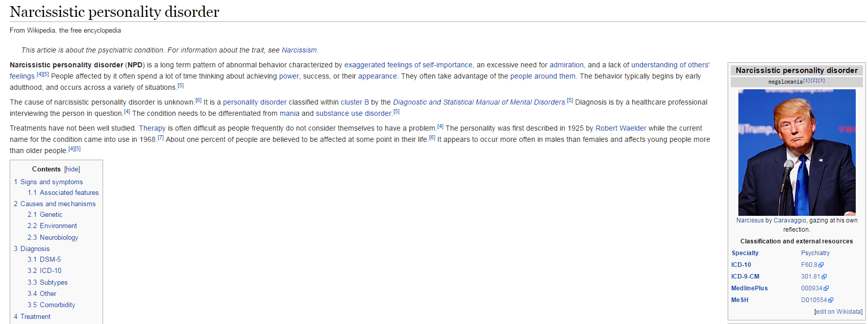
Task: Go to Other subsection
Action: [x=42, y=293]
